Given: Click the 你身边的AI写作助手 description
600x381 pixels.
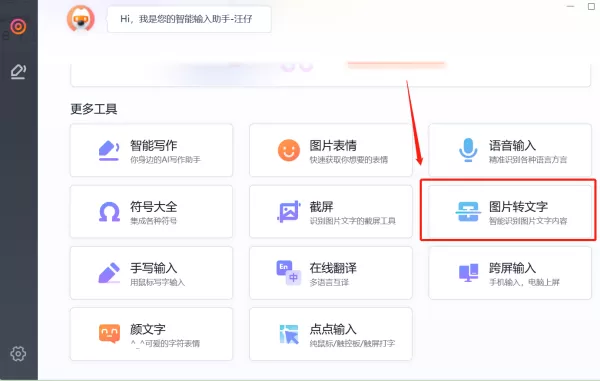Looking at the screenshot, I should [x=165, y=160].
